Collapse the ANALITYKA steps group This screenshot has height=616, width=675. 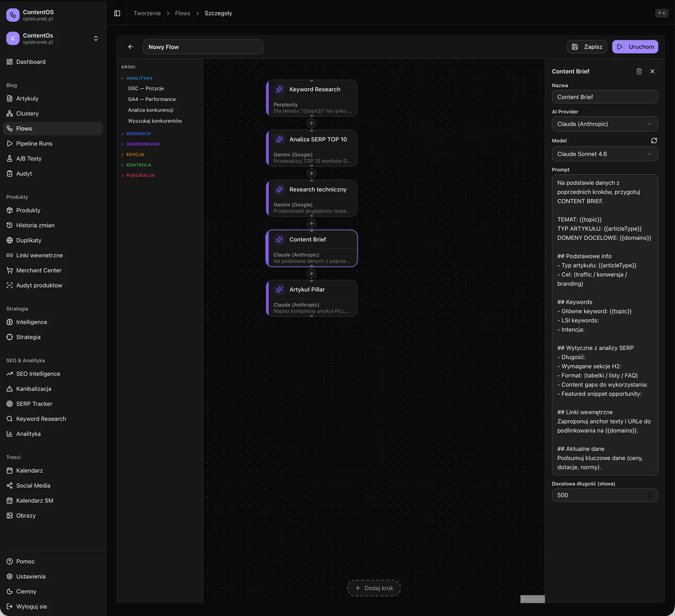click(136, 78)
